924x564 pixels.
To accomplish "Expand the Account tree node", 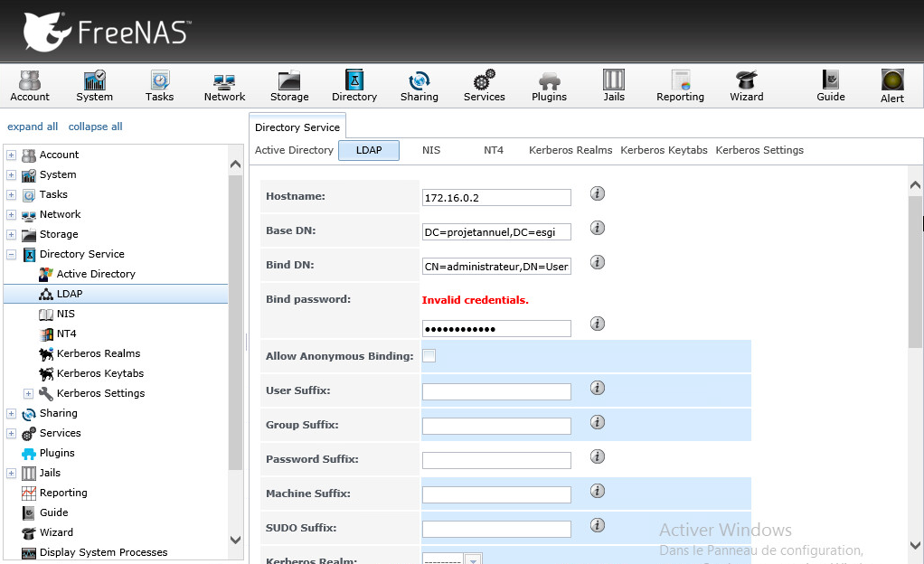I will point(11,155).
